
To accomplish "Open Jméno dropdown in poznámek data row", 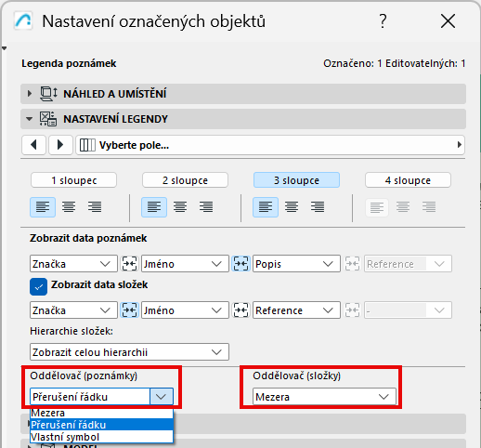I will (185, 264).
